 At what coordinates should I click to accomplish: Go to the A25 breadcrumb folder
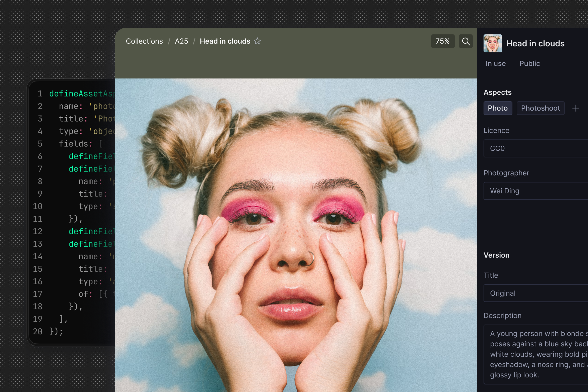tap(181, 41)
